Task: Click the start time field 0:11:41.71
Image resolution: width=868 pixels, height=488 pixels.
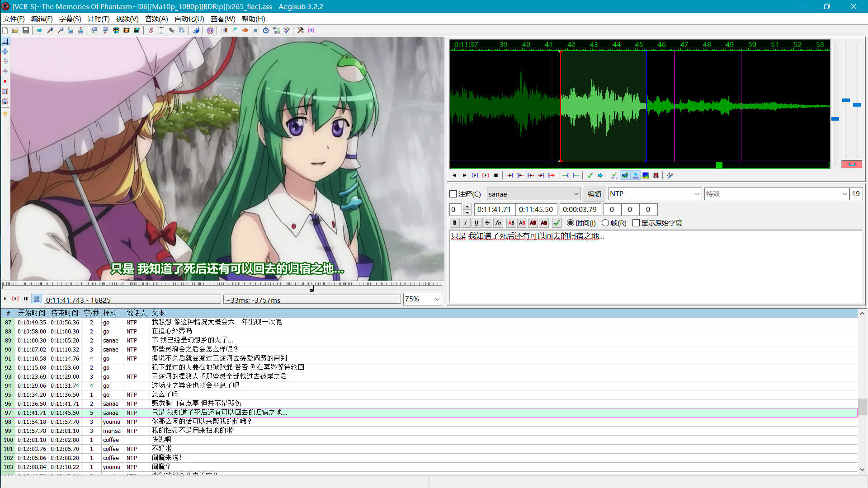Action: tap(494, 210)
